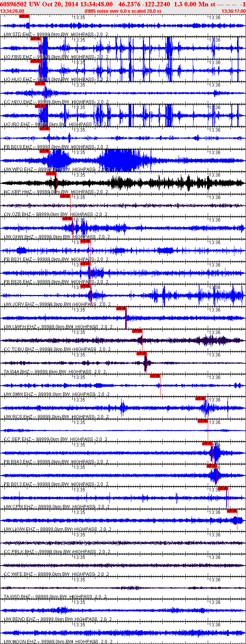Select the TA.I05D BHZ station label

(x=17, y=597)
